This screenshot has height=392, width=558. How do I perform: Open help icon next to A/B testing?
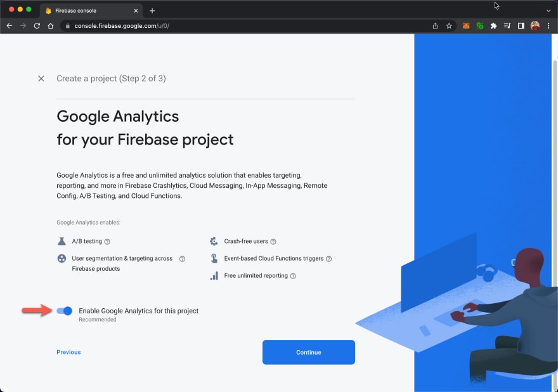(x=107, y=242)
